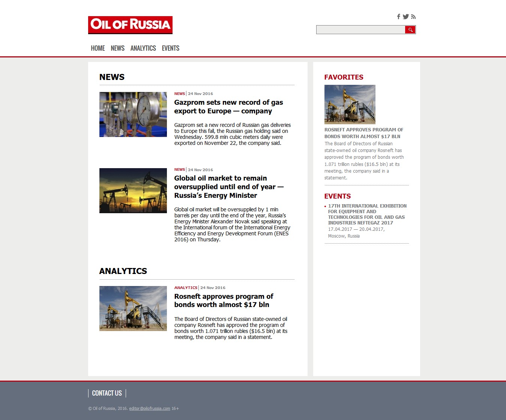Click the red ANALYTICS tag above Rosneft article
506x420 pixels.
tap(186, 288)
